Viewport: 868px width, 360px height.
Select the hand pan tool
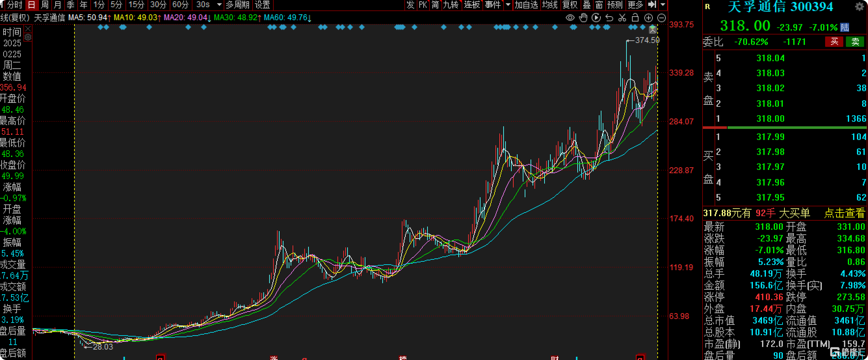coord(583,18)
